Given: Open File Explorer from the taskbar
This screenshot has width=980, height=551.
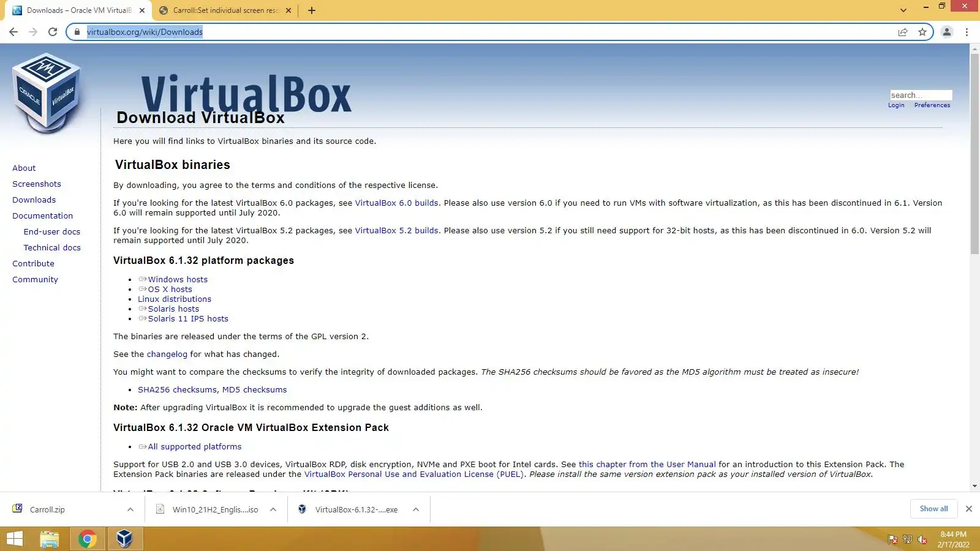Looking at the screenshot, I should coord(50,539).
